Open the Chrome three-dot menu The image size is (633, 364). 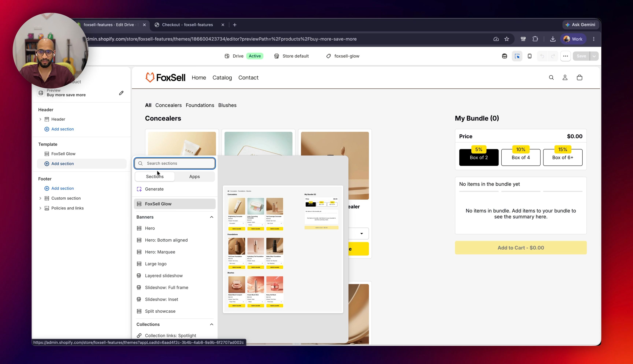coord(594,39)
